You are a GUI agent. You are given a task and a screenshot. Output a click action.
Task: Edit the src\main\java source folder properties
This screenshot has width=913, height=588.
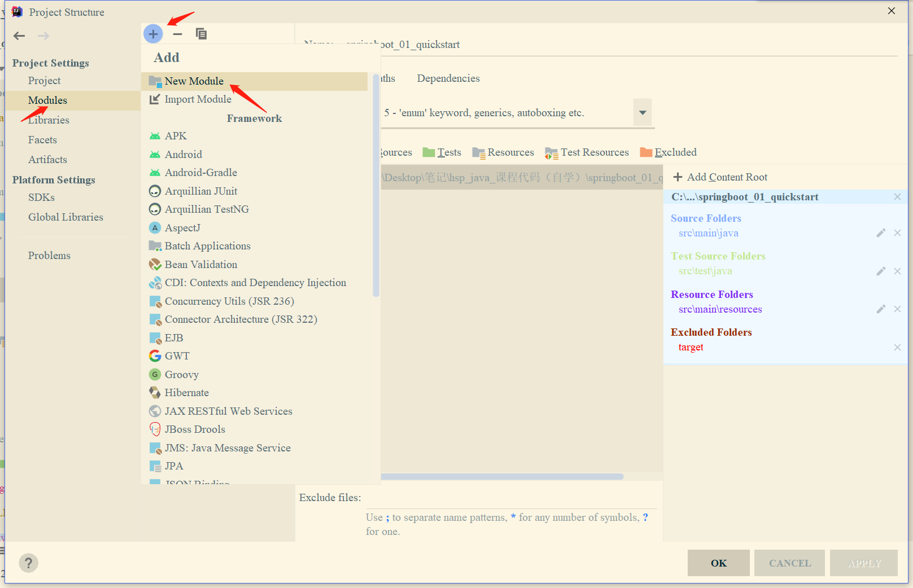click(881, 233)
